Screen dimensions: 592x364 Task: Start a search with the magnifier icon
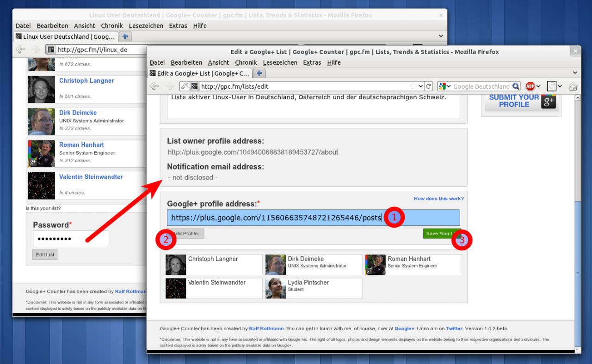click(x=516, y=86)
